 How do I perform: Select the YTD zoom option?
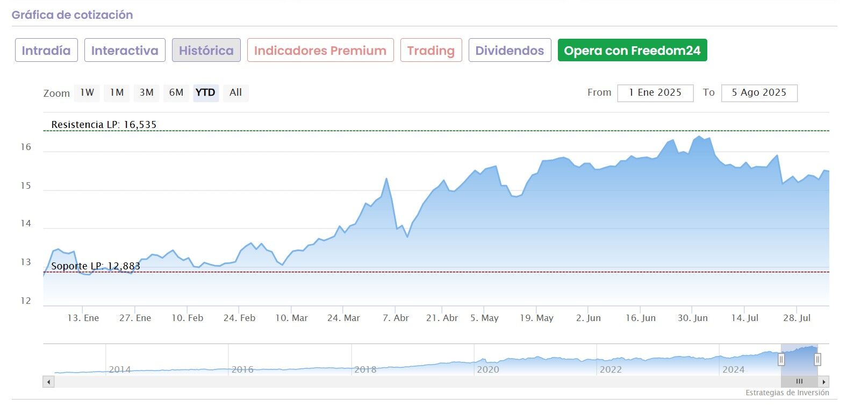coord(205,92)
